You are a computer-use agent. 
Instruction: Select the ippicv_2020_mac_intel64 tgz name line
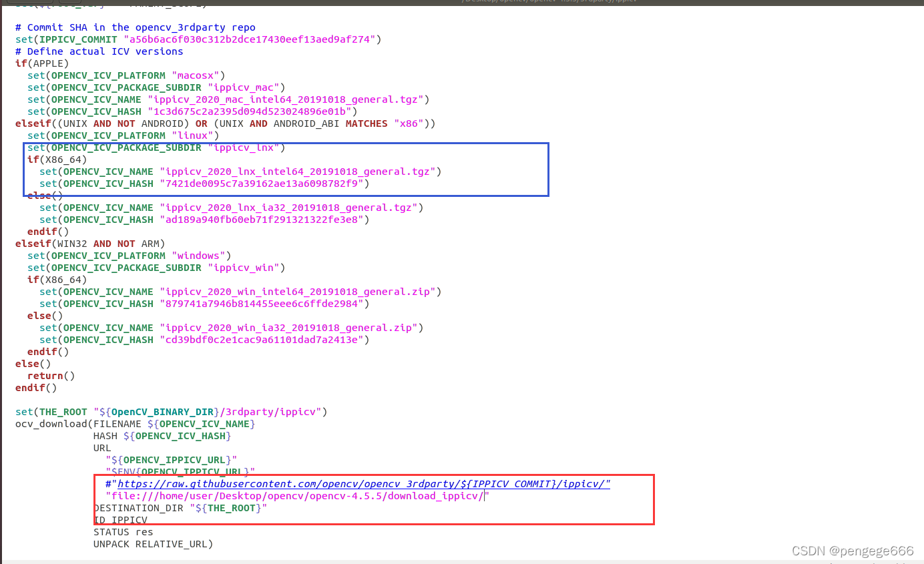pos(228,99)
